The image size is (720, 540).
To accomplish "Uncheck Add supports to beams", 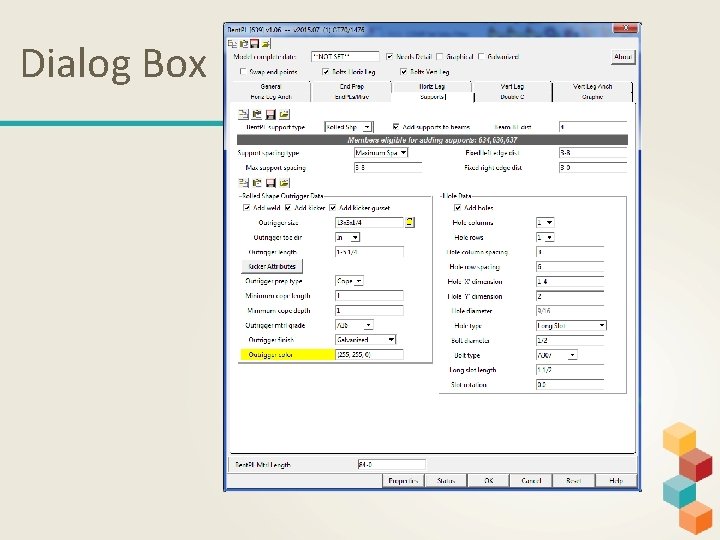I will click(x=396, y=126).
